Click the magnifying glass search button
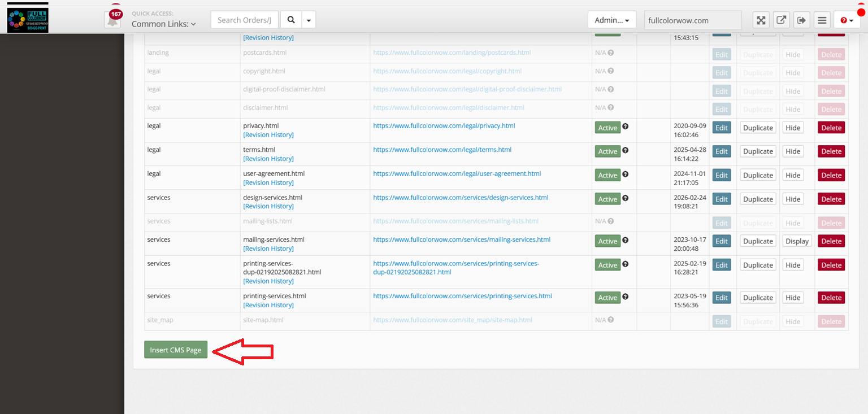 291,20
